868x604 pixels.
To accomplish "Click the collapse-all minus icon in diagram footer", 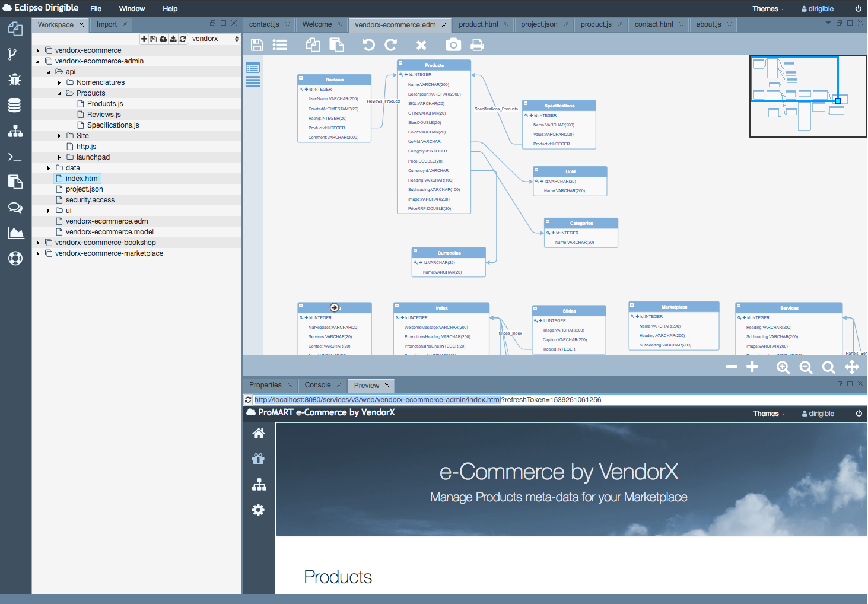I will coord(732,367).
